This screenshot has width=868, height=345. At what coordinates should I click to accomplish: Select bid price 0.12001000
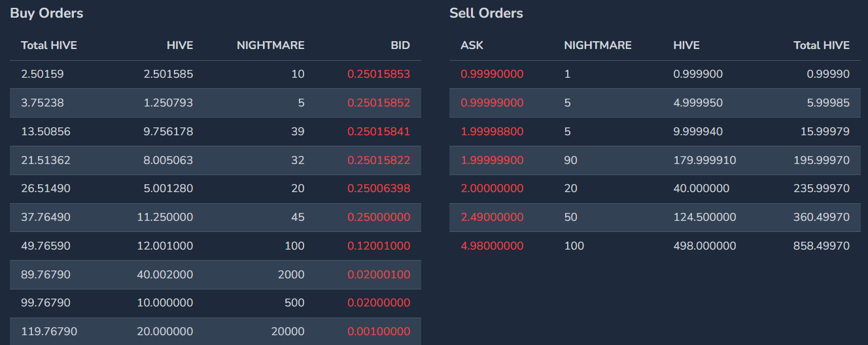(379, 246)
